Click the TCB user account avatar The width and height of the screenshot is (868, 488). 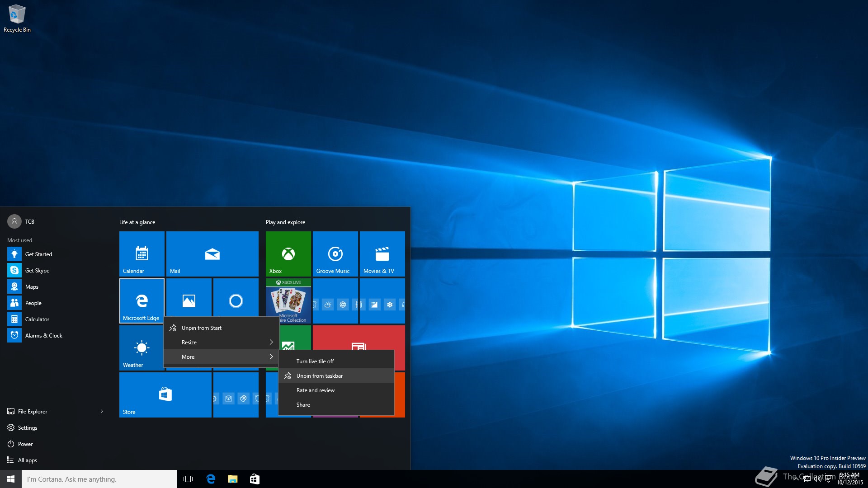[x=14, y=221]
